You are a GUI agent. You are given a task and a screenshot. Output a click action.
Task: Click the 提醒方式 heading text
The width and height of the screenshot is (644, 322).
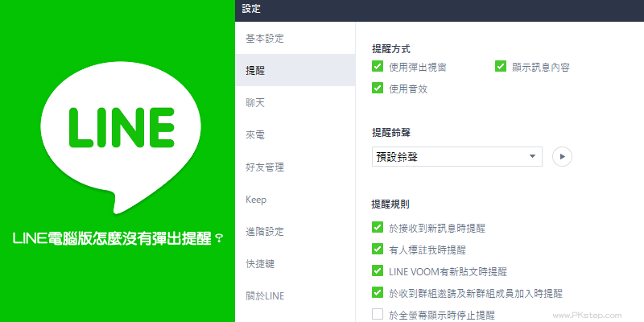pos(391,49)
